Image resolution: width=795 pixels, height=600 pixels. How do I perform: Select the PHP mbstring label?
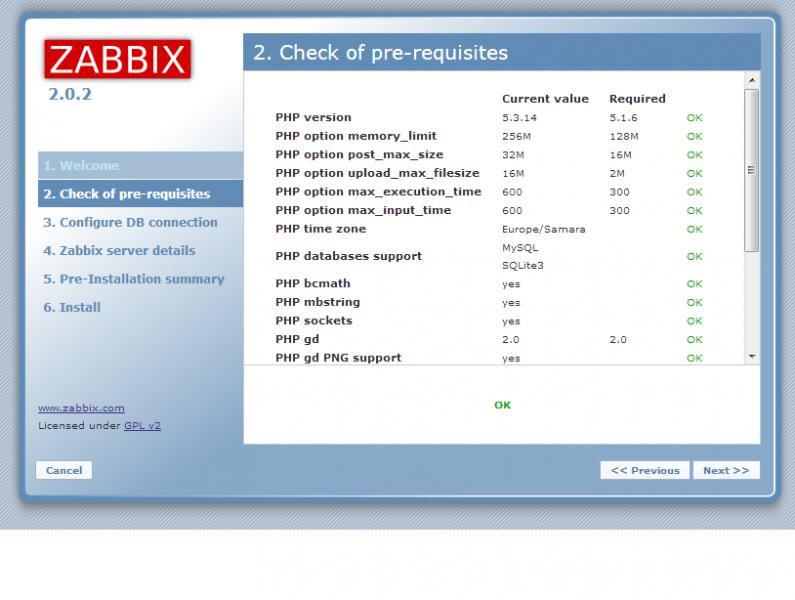[317, 302]
